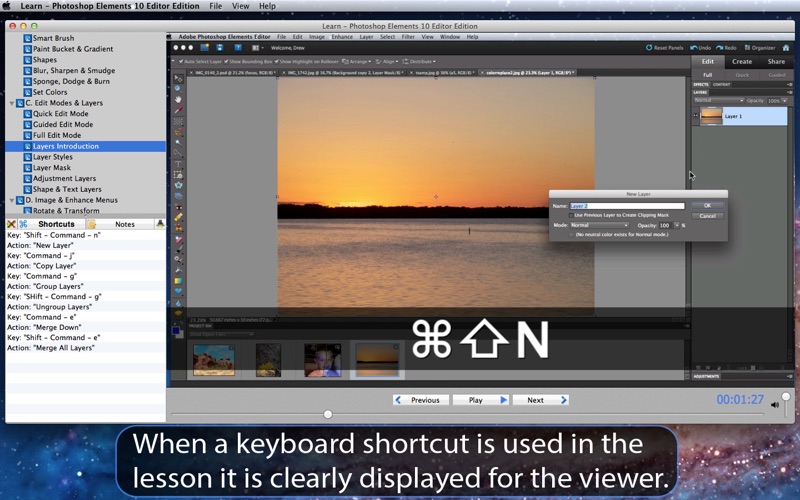Open the layer blend mode Normal dropdown
The width and height of the screenshot is (800, 500).
[x=719, y=101]
